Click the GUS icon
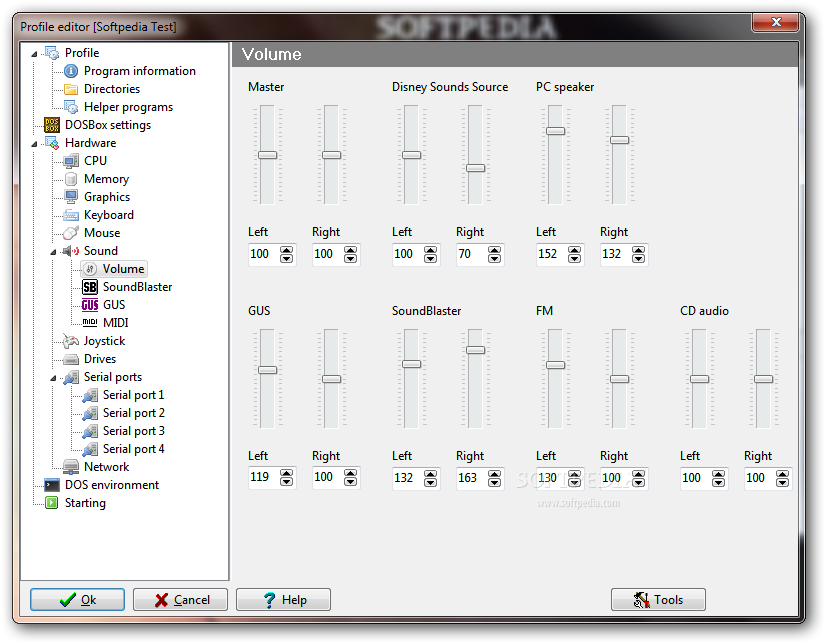This screenshot has width=826, height=644. pyautogui.click(x=90, y=305)
